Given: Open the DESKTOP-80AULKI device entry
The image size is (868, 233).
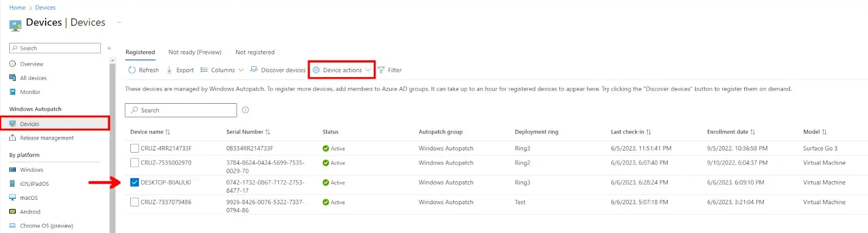Looking at the screenshot, I should click(x=166, y=182).
